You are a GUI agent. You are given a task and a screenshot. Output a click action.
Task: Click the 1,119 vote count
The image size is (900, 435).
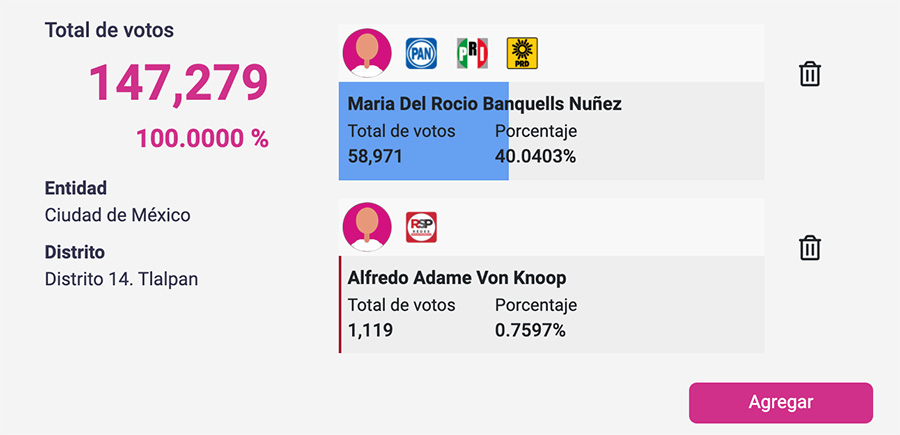coord(370,331)
